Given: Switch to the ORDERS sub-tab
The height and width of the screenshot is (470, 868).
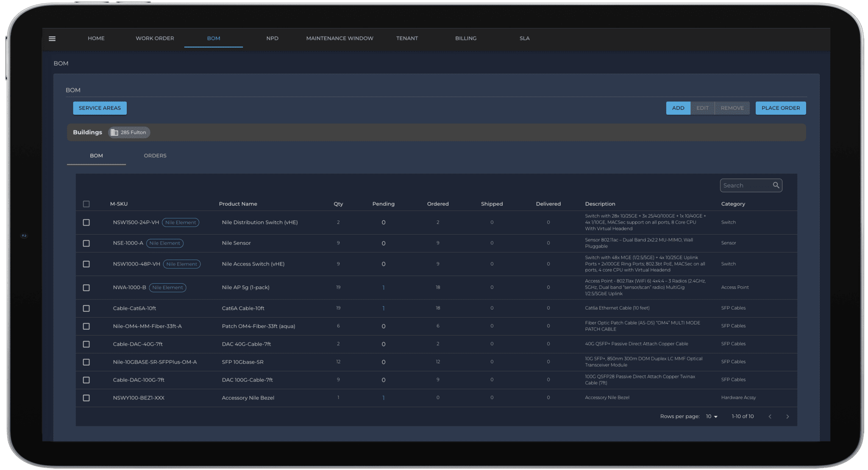Looking at the screenshot, I should 155,156.
